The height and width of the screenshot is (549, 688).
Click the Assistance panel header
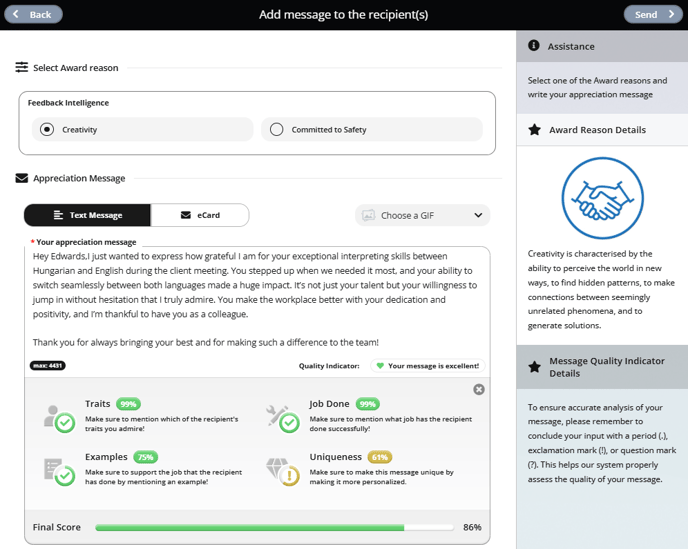click(x=602, y=46)
